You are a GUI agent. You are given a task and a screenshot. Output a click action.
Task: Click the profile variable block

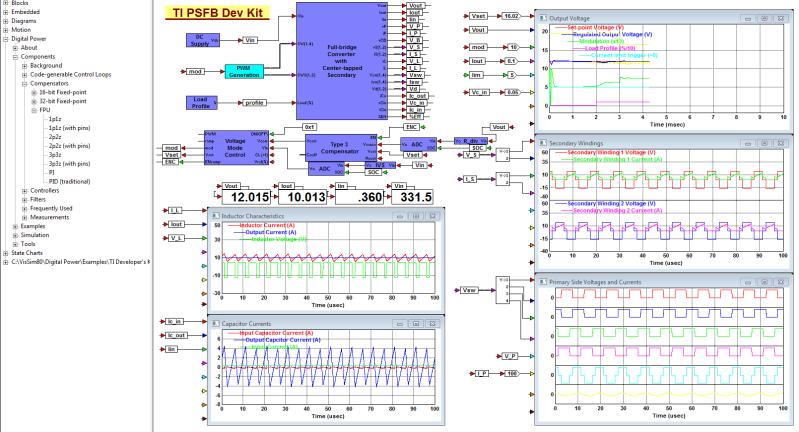pos(254,102)
